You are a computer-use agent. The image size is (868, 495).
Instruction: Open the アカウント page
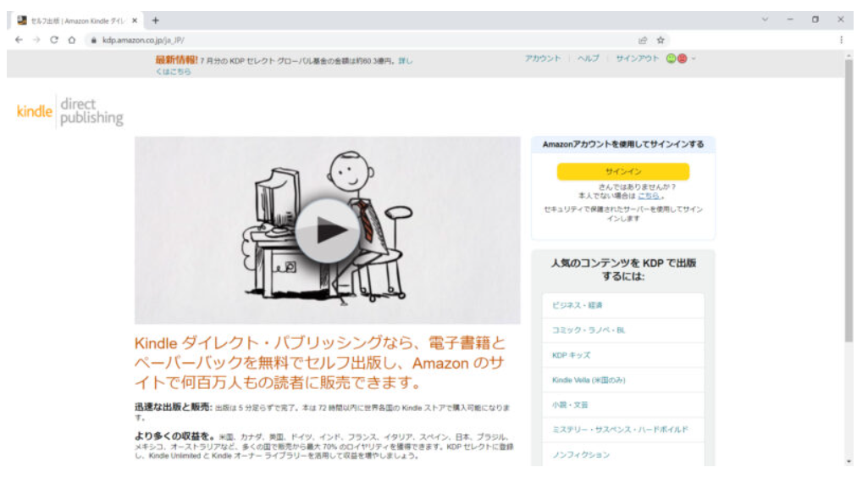(x=543, y=58)
